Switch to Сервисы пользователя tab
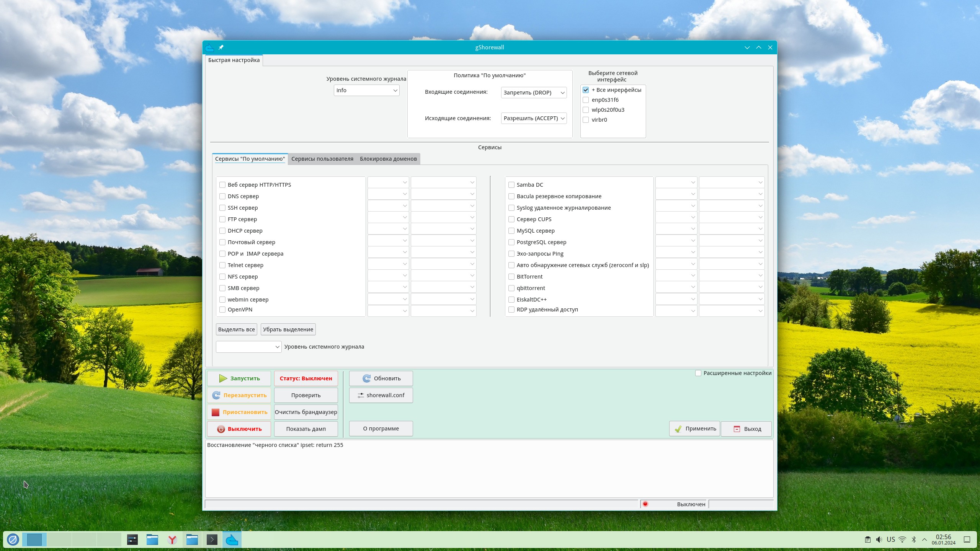980x551 pixels. pyautogui.click(x=322, y=159)
